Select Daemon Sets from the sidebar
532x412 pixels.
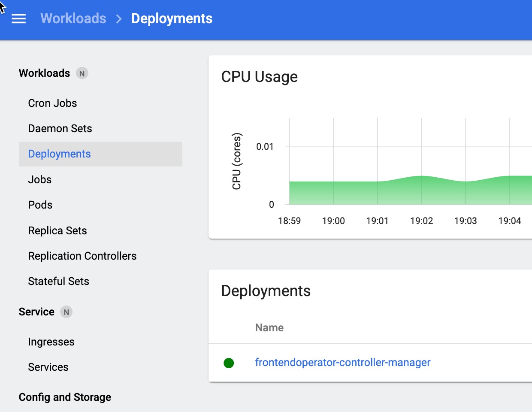[x=60, y=128]
